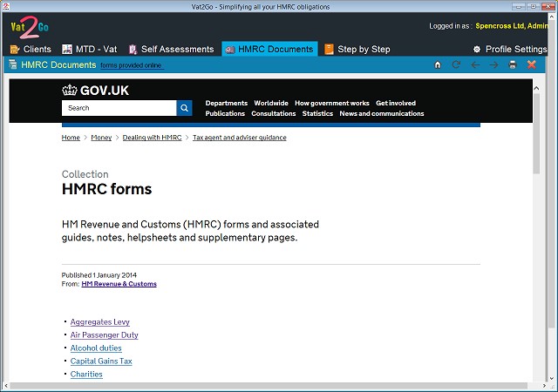Viewport: 558px width, 392px height.
Task: Click the MTD - Vat chart icon
Action: pyautogui.click(x=67, y=49)
